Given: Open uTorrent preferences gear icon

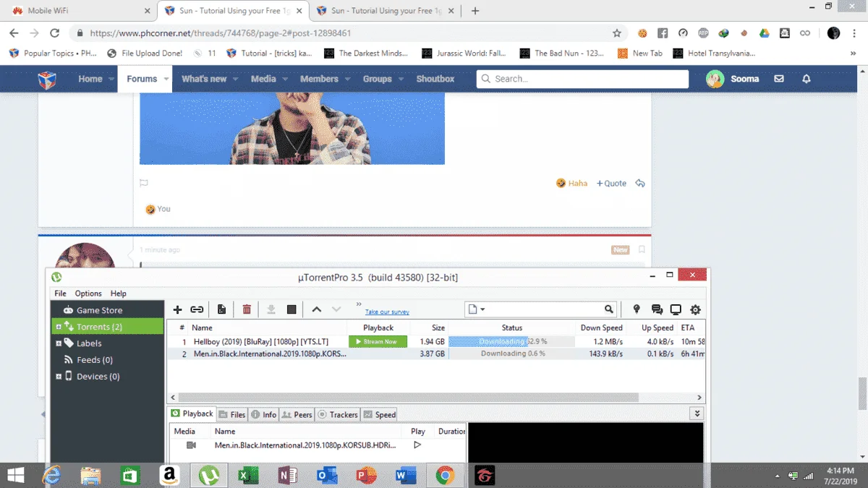Looking at the screenshot, I should (x=695, y=309).
